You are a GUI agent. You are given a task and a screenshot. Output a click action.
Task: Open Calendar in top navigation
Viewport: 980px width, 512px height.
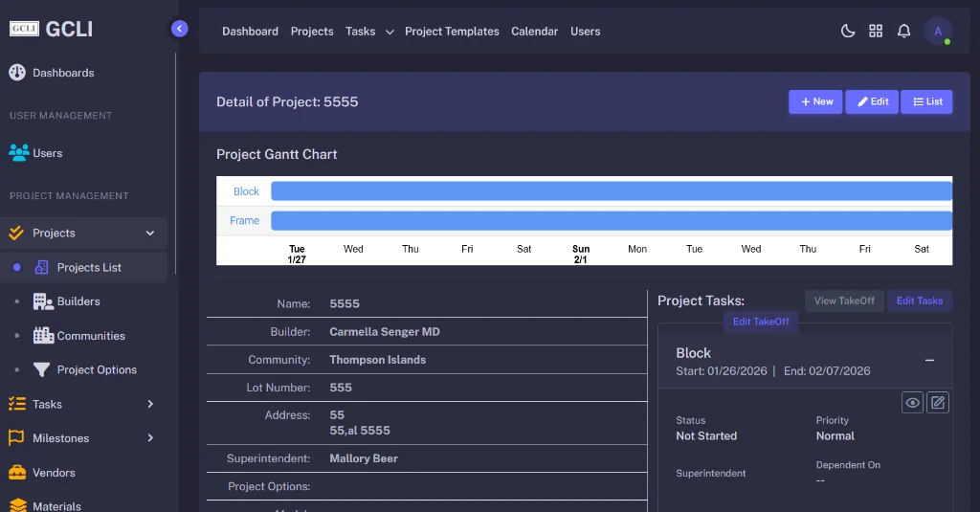coord(534,32)
